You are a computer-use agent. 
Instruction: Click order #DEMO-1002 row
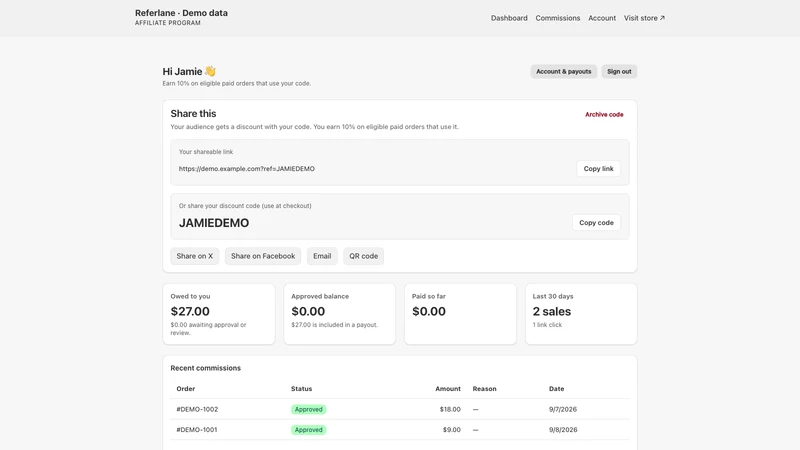click(400, 409)
